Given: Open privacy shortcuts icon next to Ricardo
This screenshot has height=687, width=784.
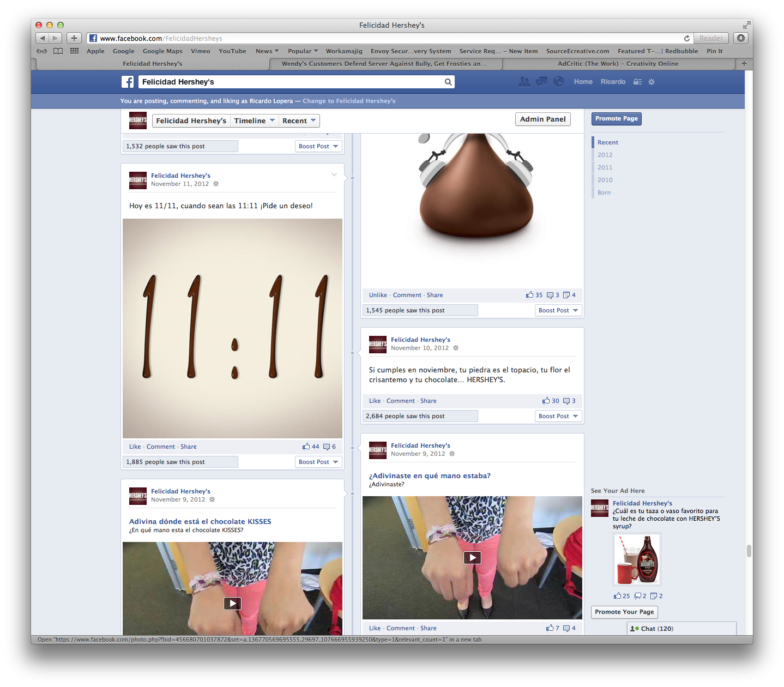Looking at the screenshot, I should coord(637,82).
